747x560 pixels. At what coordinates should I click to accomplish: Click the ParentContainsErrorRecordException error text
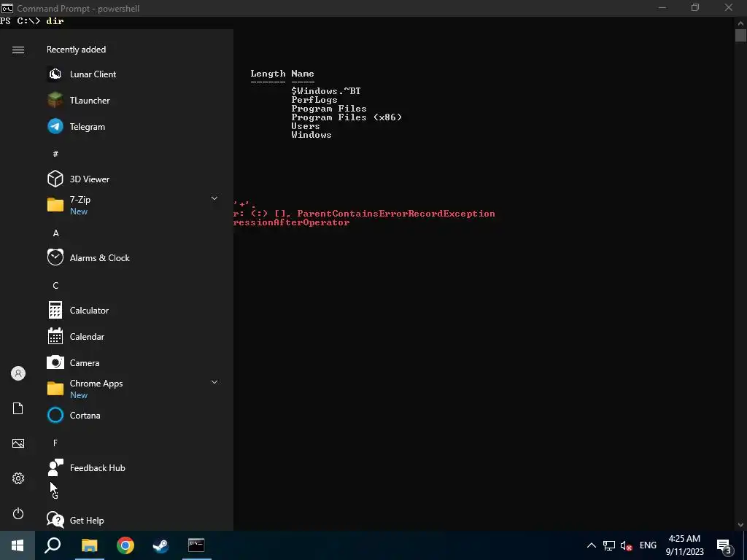(396, 214)
